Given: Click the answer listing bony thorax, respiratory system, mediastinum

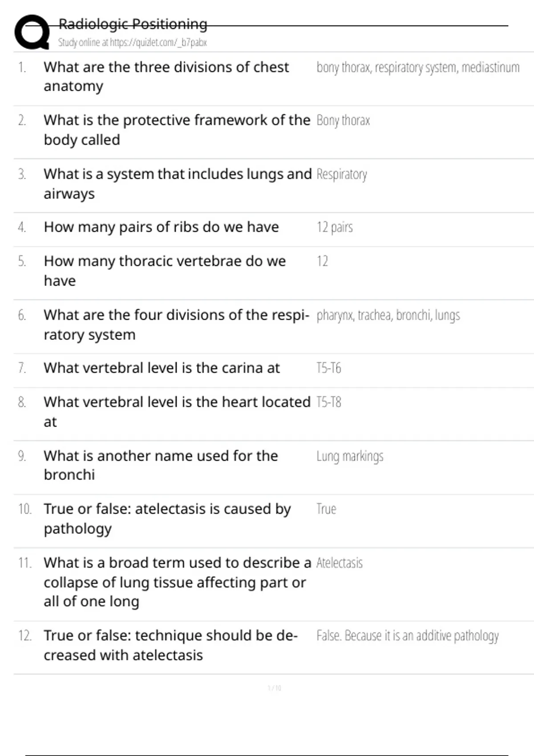Looking at the screenshot, I should click(x=417, y=68).
